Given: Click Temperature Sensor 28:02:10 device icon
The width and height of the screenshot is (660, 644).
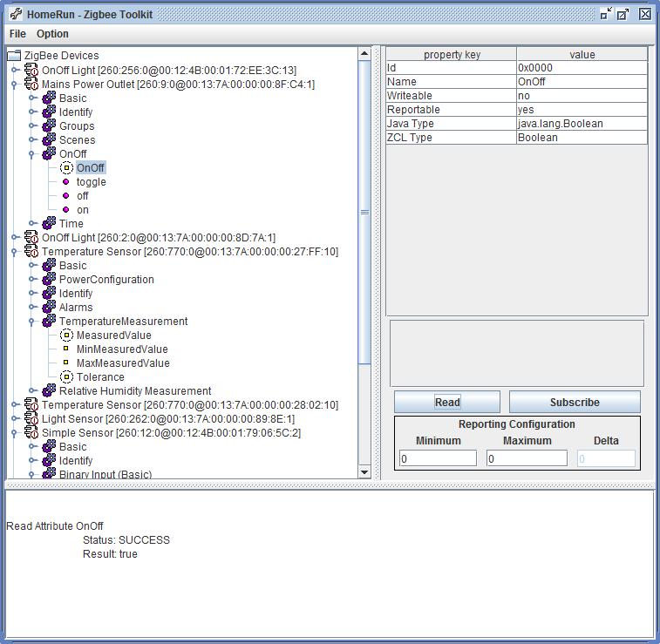Looking at the screenshot, I should [31, 404].
